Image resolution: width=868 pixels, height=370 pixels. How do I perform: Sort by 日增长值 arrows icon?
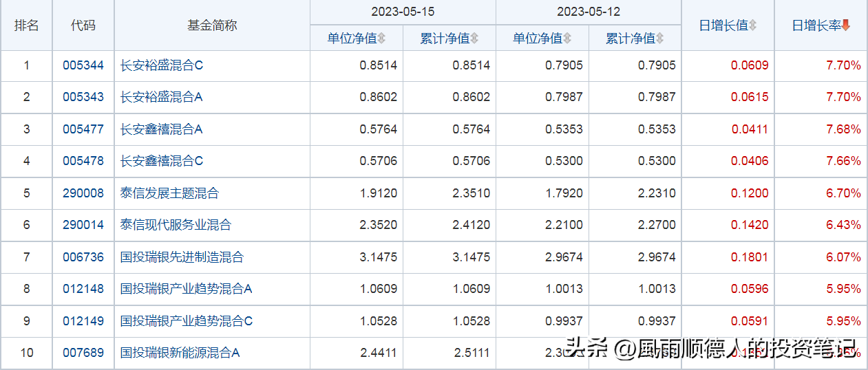pos(752,25)
